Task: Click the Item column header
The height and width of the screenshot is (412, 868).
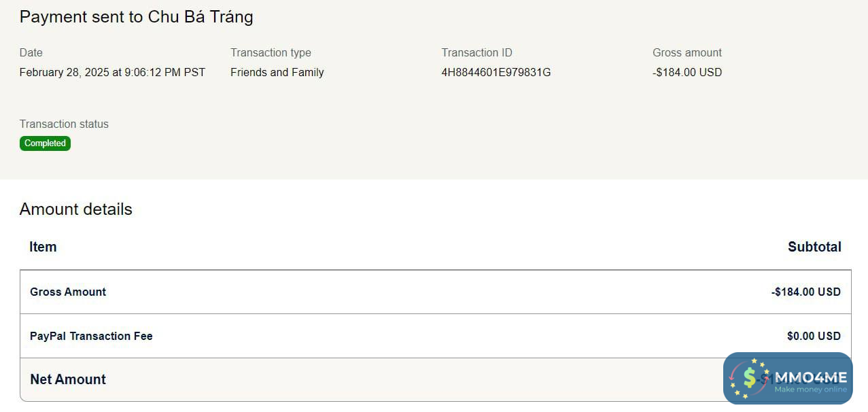Action: (x=43, y=247)
